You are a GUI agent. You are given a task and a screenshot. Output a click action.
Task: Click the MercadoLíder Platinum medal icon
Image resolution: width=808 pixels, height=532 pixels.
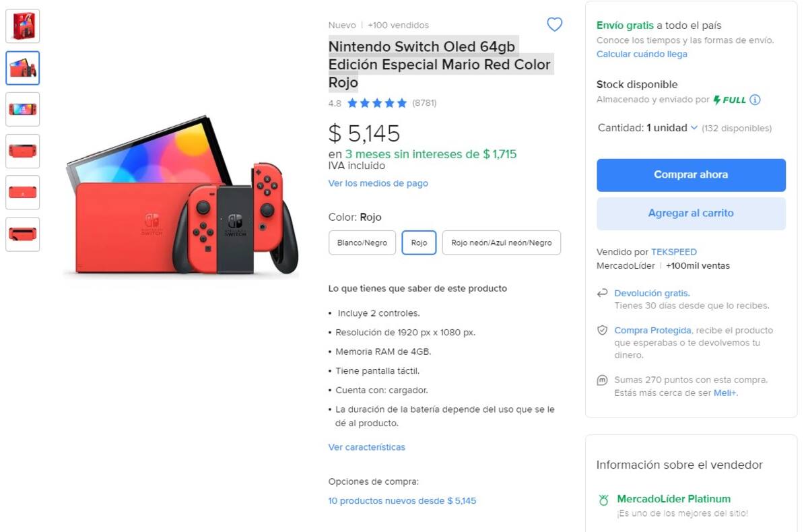(603, 500)
